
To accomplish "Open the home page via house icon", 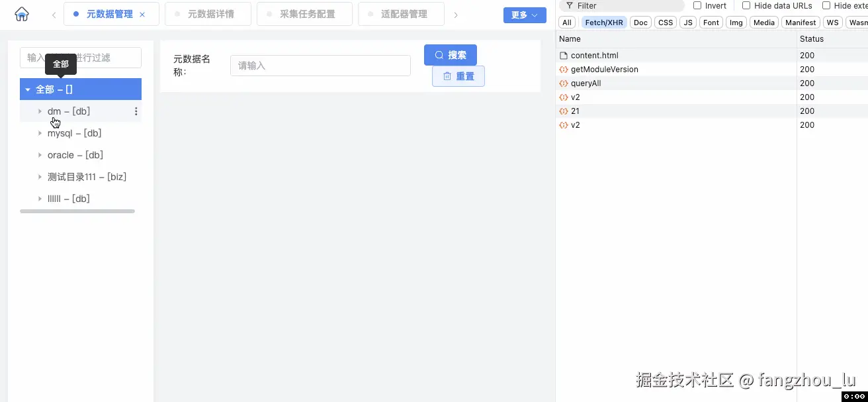I will point(22,14).
